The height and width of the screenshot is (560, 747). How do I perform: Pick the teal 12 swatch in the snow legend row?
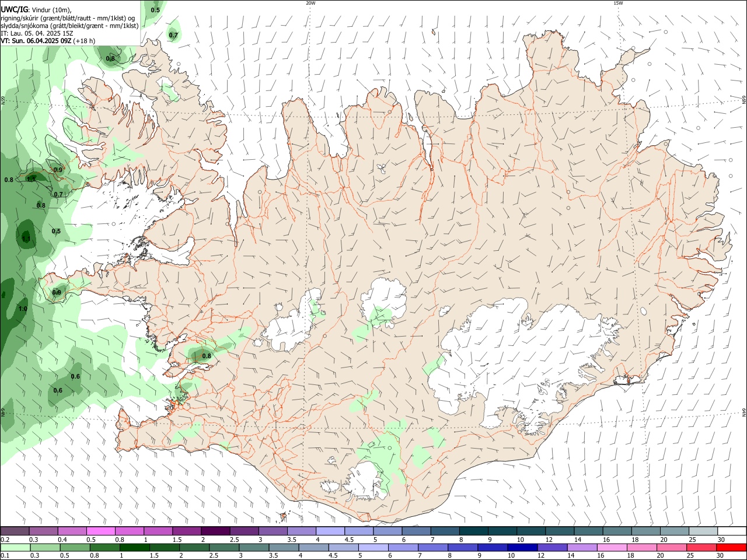pos(559,531)
